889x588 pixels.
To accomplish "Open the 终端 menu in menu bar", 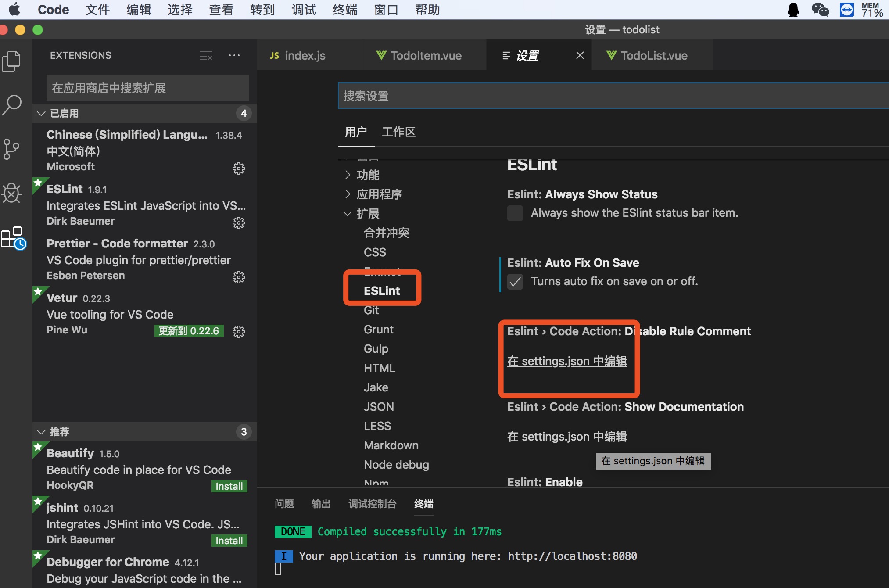I will [344, 10].
